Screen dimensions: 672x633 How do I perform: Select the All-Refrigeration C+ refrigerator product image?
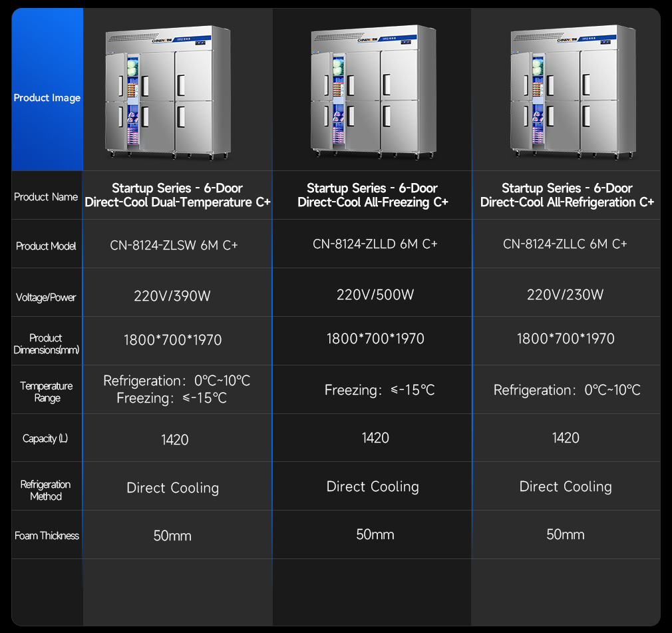pyautogui.click(x=572, y=93)
